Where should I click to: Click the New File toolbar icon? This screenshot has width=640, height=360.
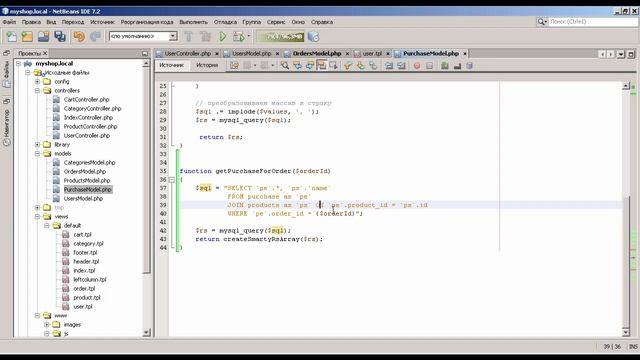[x=11, y=37]
